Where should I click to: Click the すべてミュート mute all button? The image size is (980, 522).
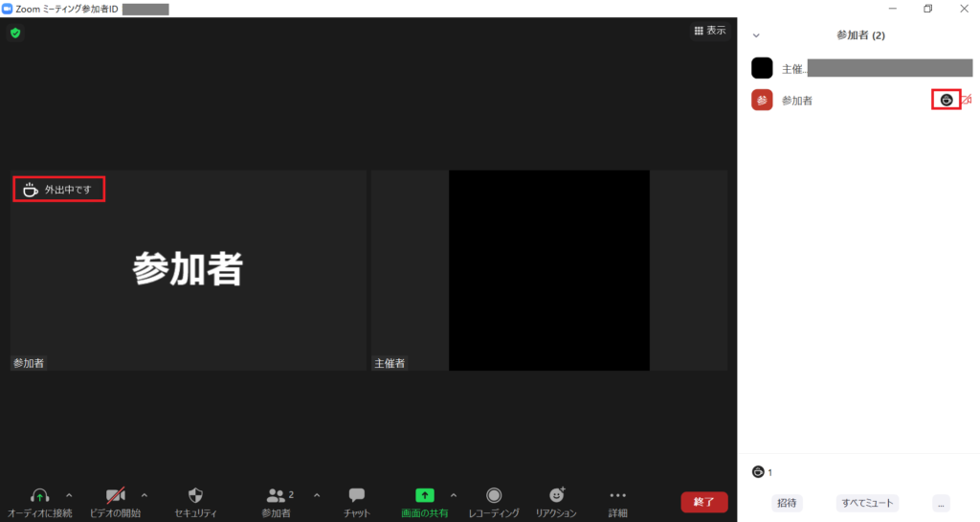pyautogui.click(x=866, y=503)
